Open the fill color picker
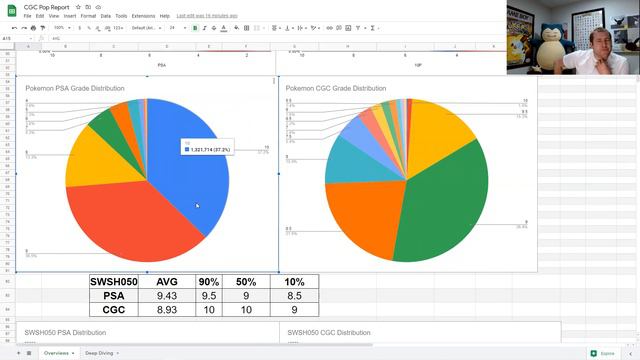640x360 pixels. pos(237,28)
